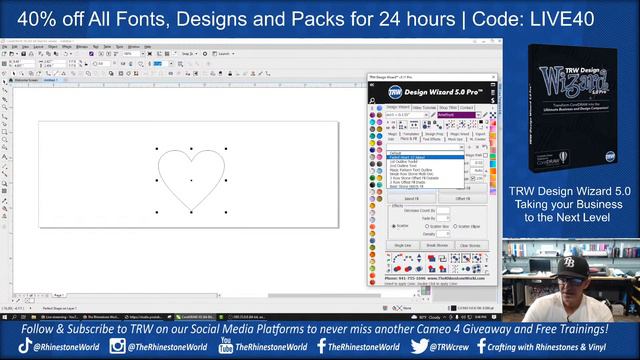Switch to the Shop TRW tab

coord(448,108)
